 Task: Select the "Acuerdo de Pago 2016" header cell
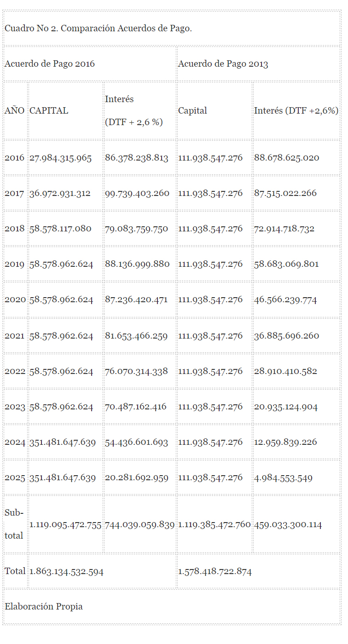tap(50, 64)
